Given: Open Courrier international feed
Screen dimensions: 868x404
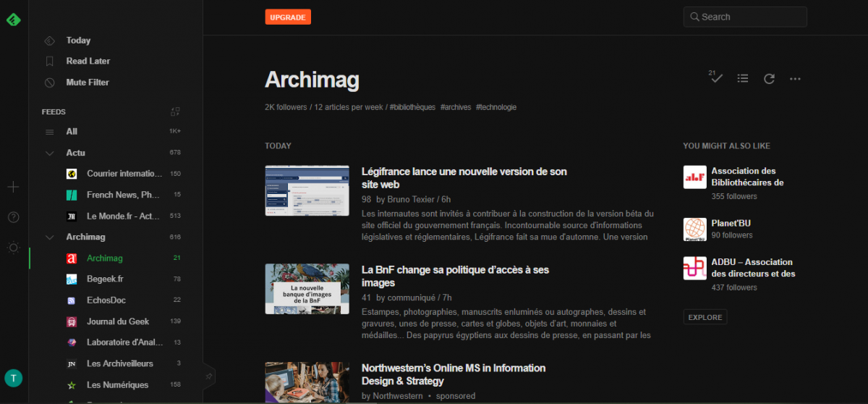Looking at the screenshot, I should pyautogui.click(x=124, y=174).
